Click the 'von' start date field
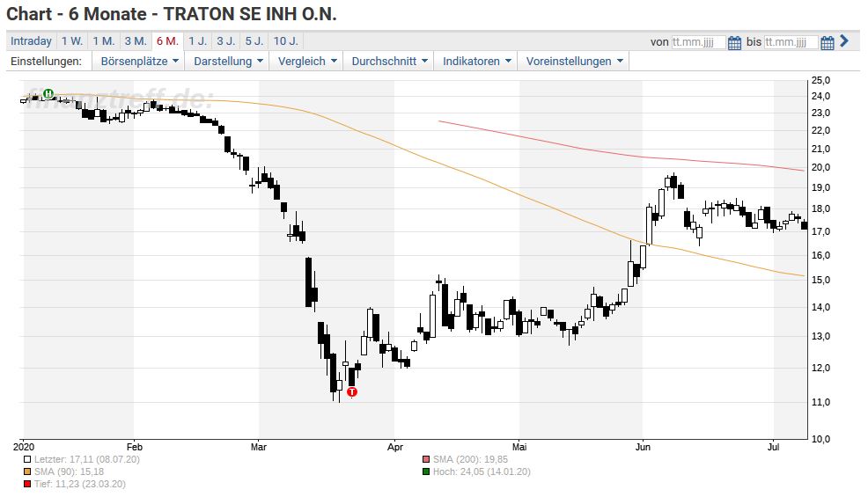868x497 pixels. 698,42
